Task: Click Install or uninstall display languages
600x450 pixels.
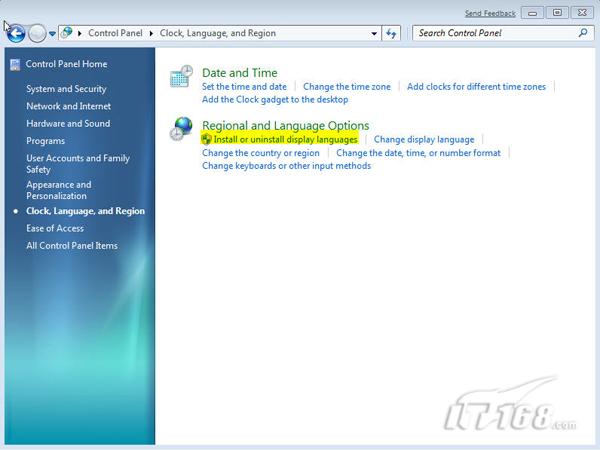Action: click(x=285, y=139)
